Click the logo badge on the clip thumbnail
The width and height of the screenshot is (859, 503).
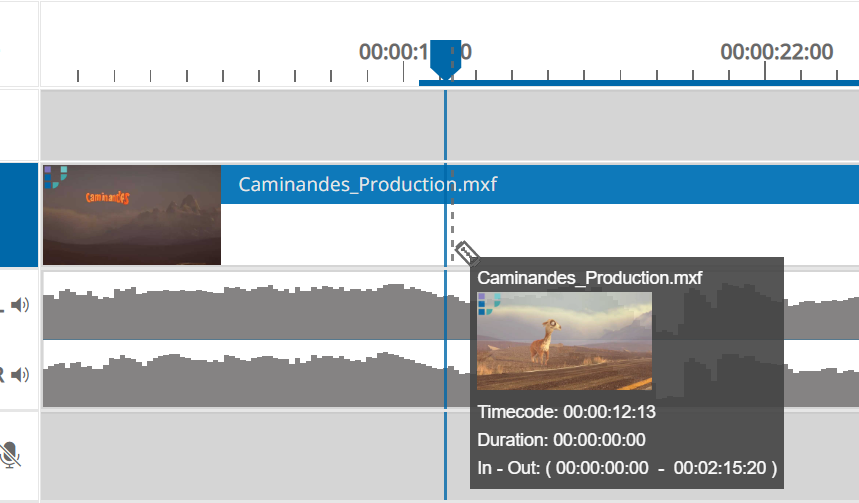56,176
